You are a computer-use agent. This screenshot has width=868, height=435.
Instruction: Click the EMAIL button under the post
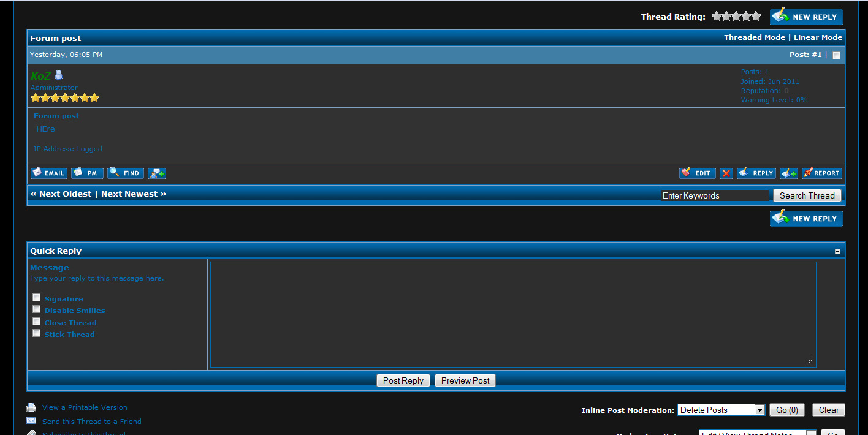(x=49, y=173)
